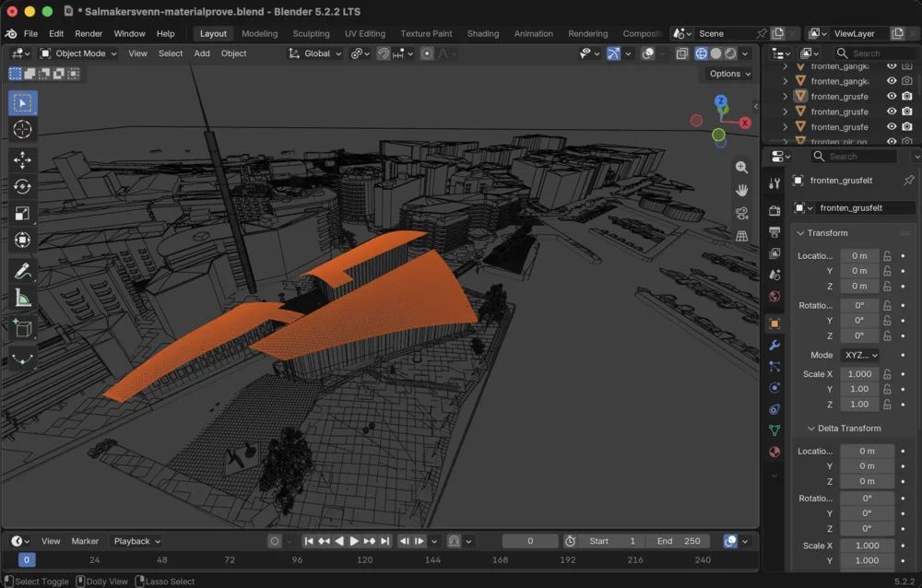Toggle Location X lock
The width and height of the screenshot is (922, 588).
tap(887, 256)
